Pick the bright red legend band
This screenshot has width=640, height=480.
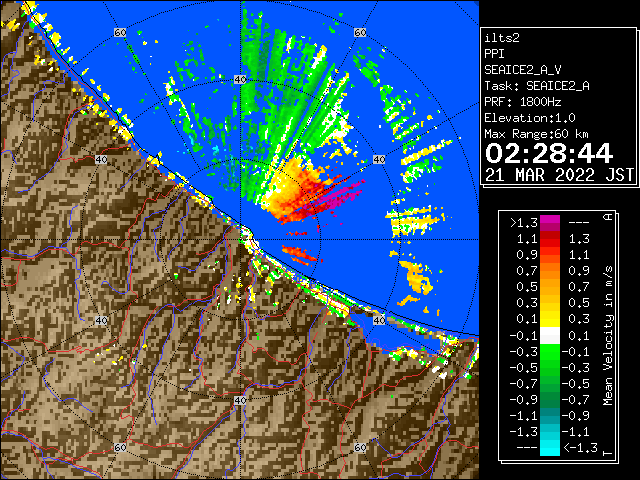tap(550, 243)
